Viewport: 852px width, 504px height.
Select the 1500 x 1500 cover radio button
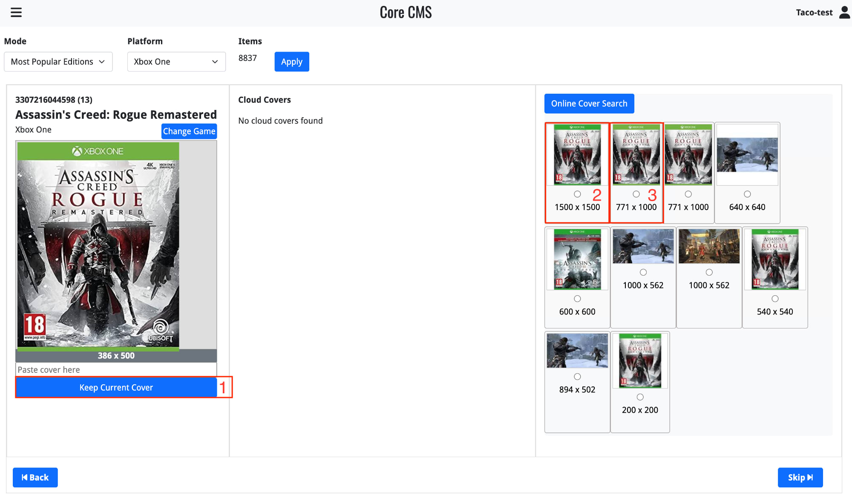point(577,194)
